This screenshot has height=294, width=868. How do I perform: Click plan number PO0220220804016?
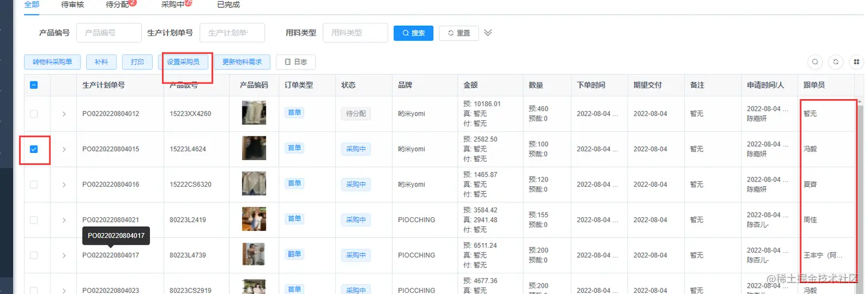(111, 185)
